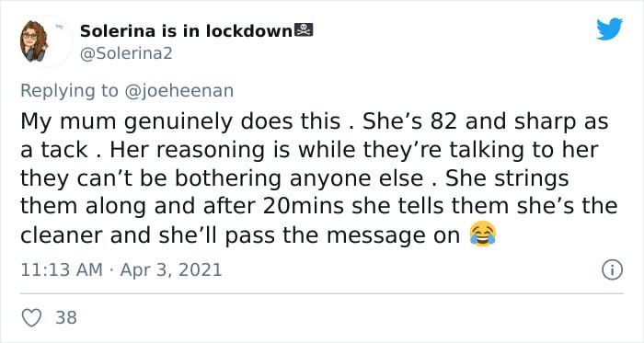Click 'My mum genuinely does this' text
Viewport: 644px width, 343px height.
180,122
